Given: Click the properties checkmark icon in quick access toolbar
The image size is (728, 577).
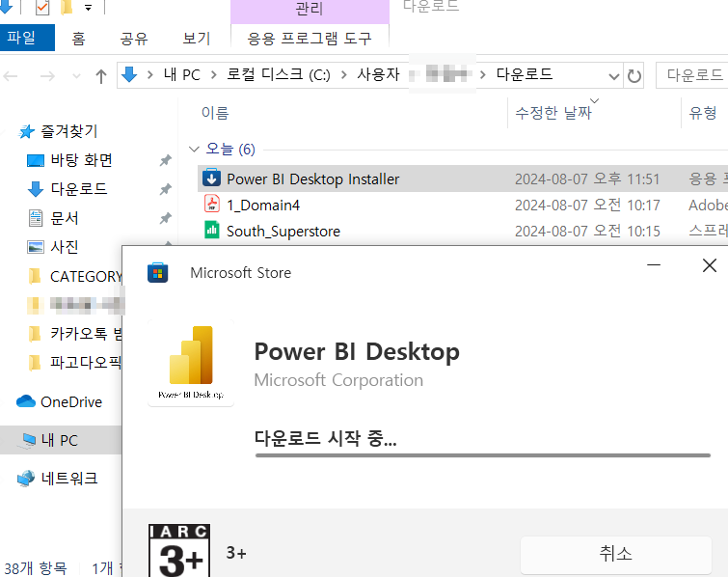Looking at the screenshot, I should pyautogui.click(x=42, y=7).
